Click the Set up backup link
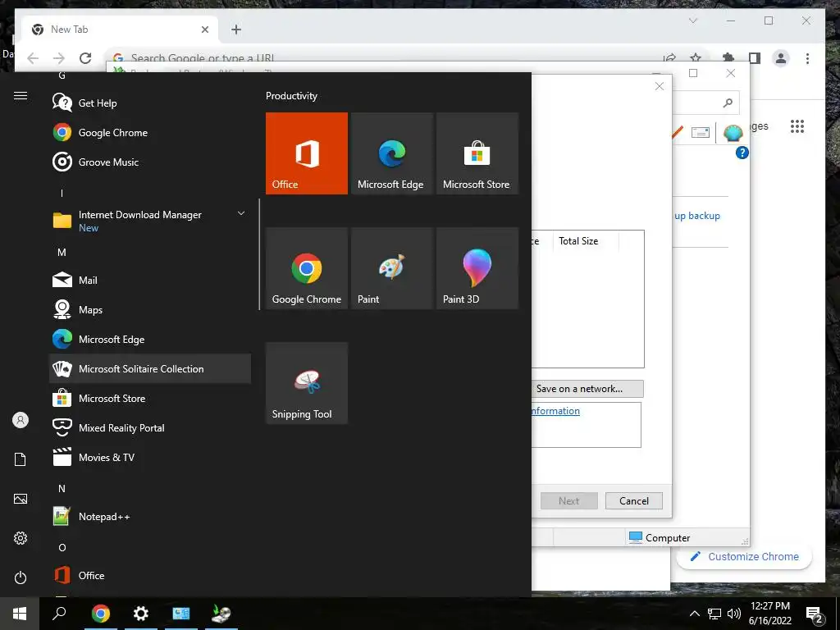Viewport: 840px width, 630px height. (x=697, y=216)
